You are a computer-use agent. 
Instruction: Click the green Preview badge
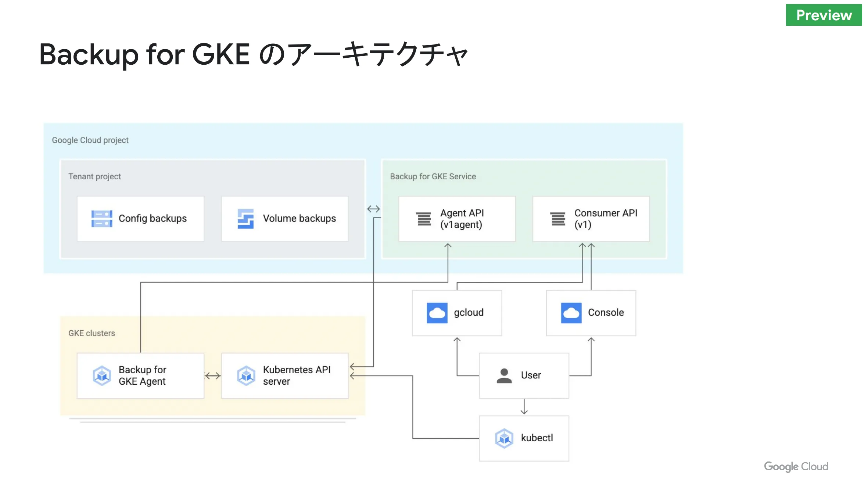tap(824, 15)
